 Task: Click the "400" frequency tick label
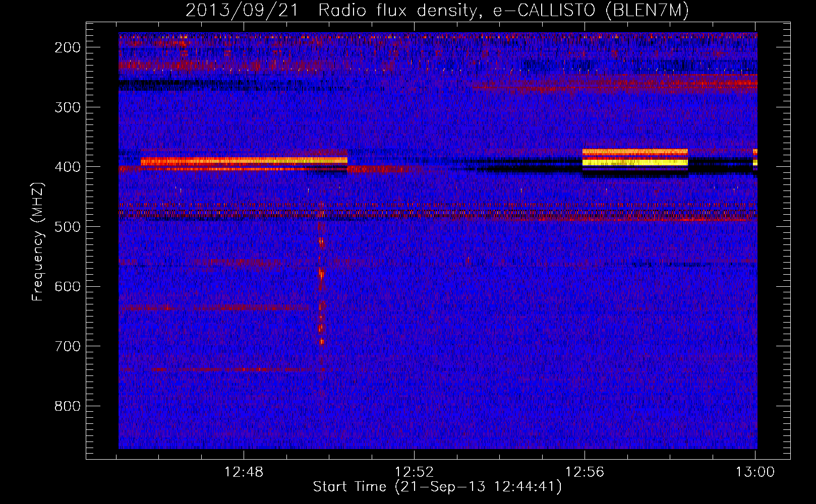tap(67, 167)
